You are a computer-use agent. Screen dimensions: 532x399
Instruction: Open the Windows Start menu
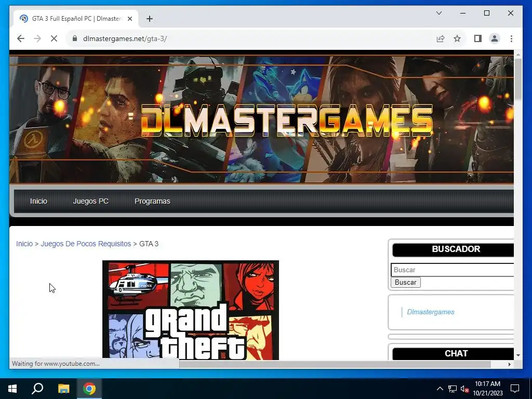[12, 389]
